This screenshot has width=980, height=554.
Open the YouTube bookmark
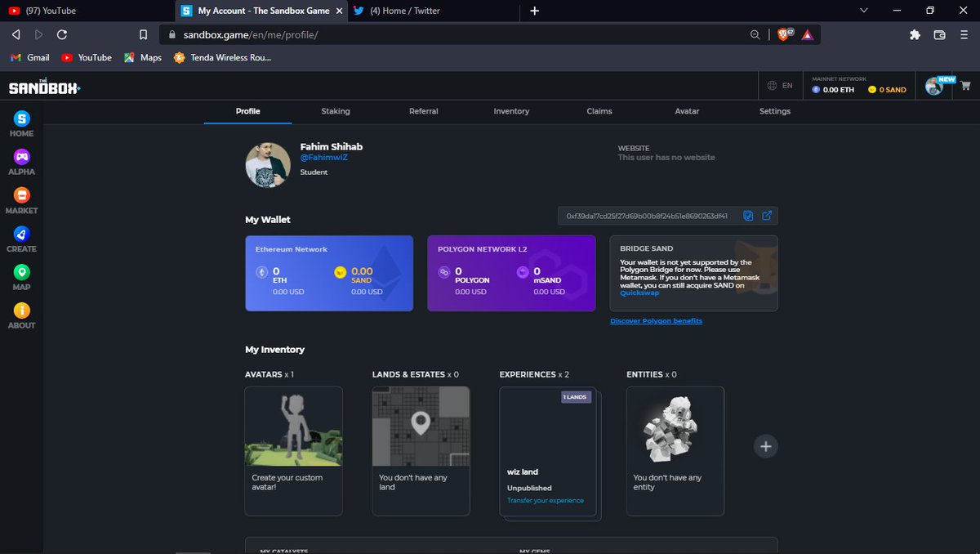(87, 57)
